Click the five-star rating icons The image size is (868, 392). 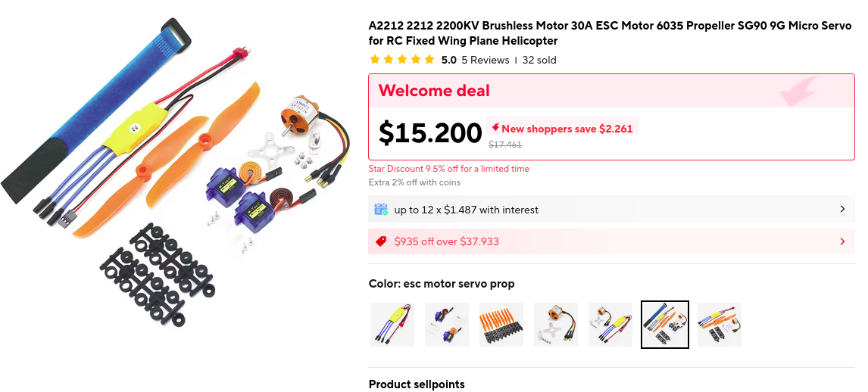pos(401,60)
